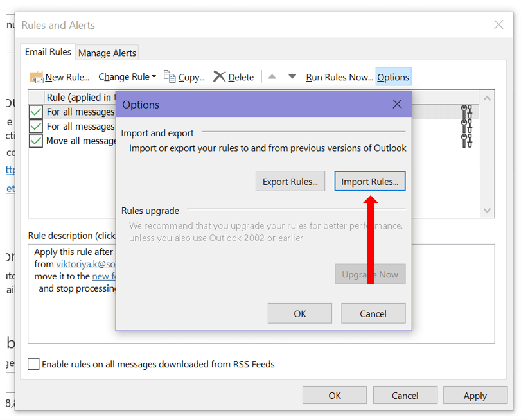Close the Options dialog with X

point(397,104)
